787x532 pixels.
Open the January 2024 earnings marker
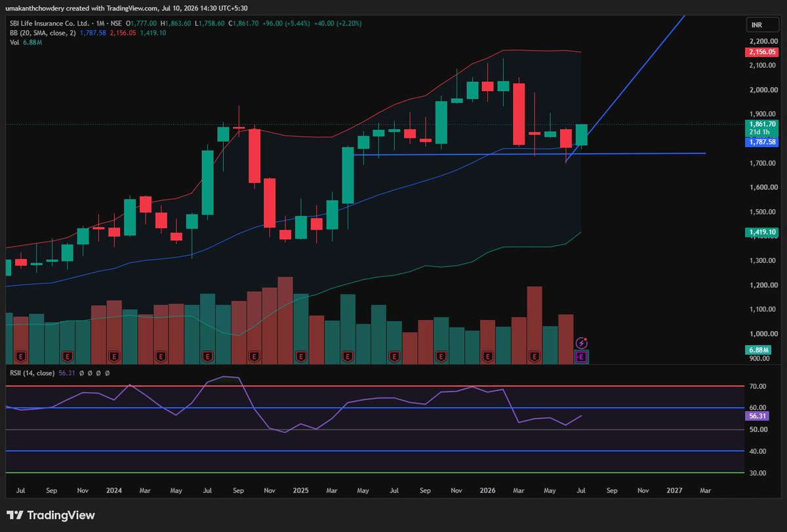coord(113,356)
